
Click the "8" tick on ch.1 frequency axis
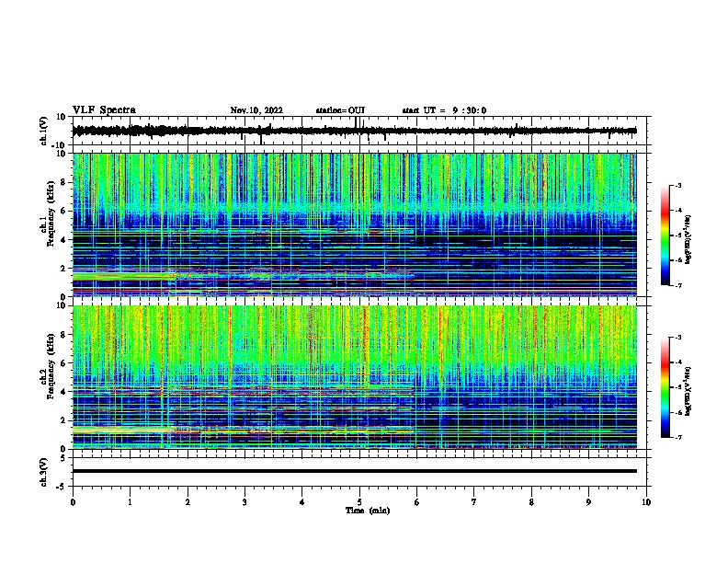point(64,182)
